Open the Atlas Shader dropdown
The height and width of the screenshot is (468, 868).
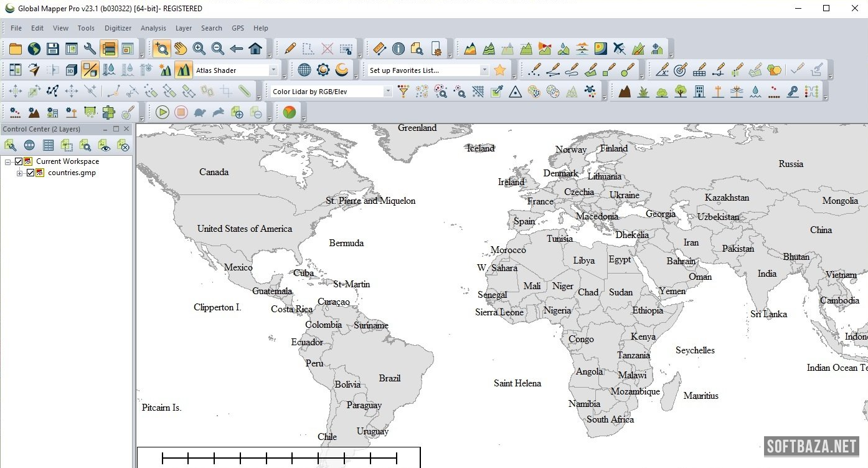[273, 70]
